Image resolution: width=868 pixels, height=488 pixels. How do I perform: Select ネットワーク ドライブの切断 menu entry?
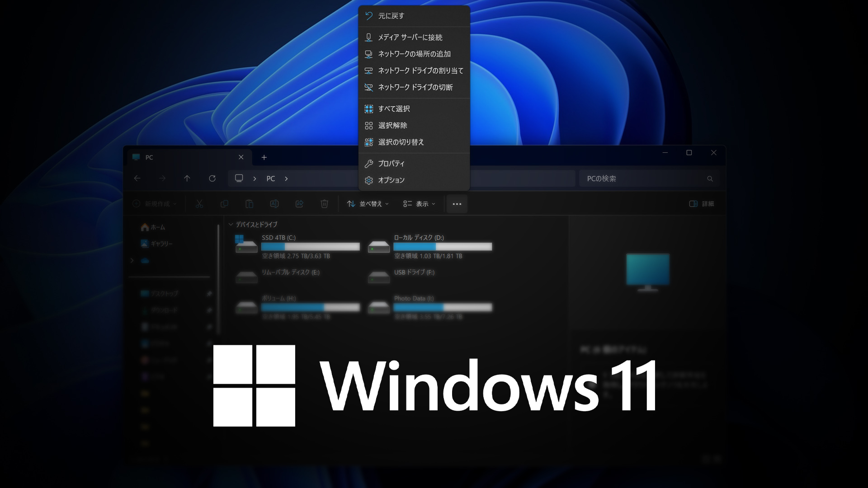click(x=414, y=87)
